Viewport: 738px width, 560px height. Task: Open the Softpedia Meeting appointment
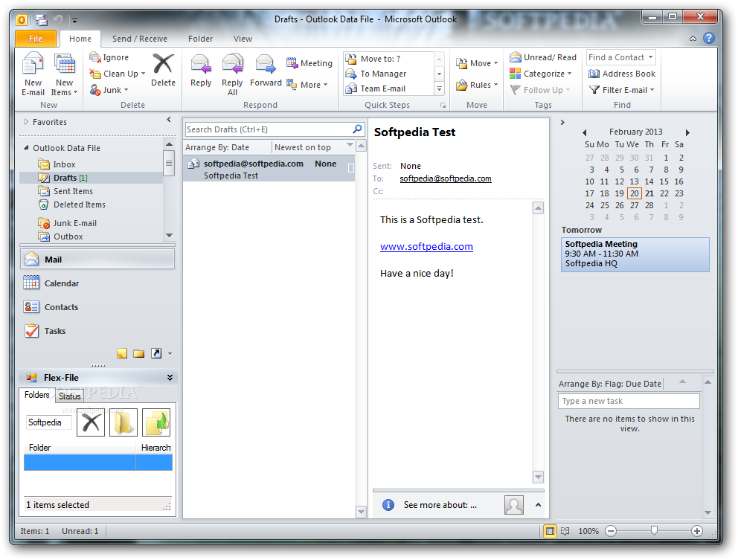pyautogui.click(x=635, y=254)
